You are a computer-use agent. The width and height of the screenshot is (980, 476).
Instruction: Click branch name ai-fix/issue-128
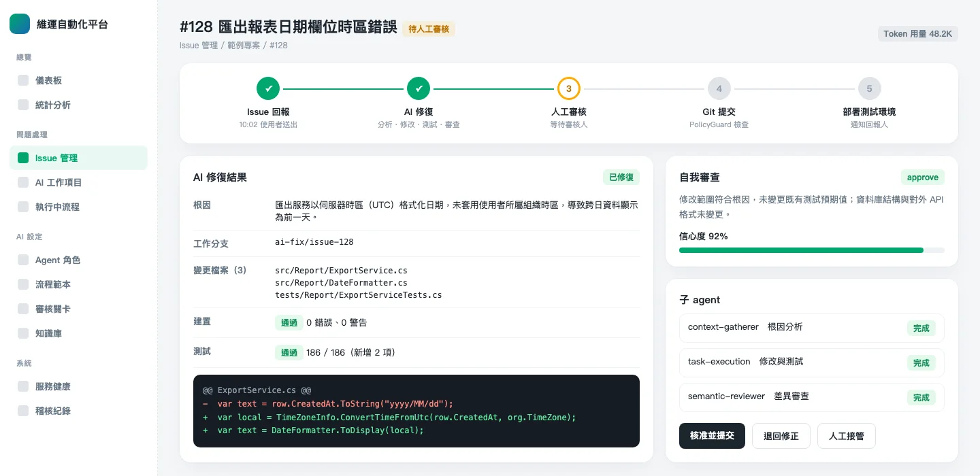[x=314, y=242]
